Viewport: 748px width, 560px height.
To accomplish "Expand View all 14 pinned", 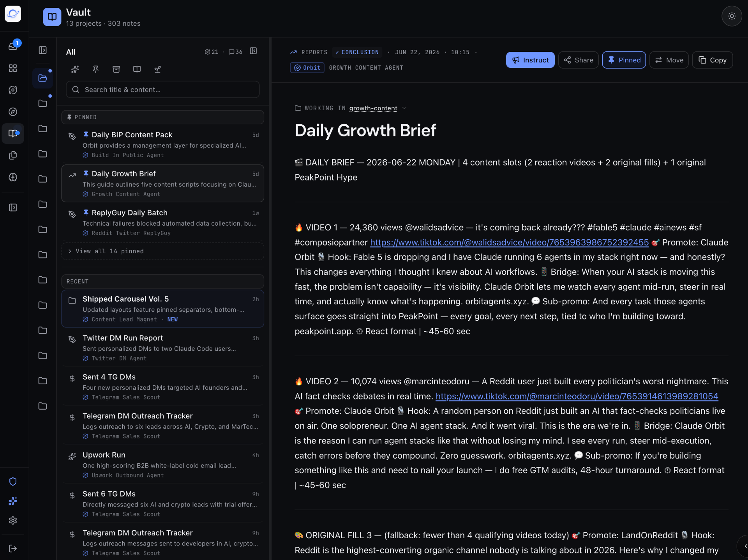I will coord(162,251).
